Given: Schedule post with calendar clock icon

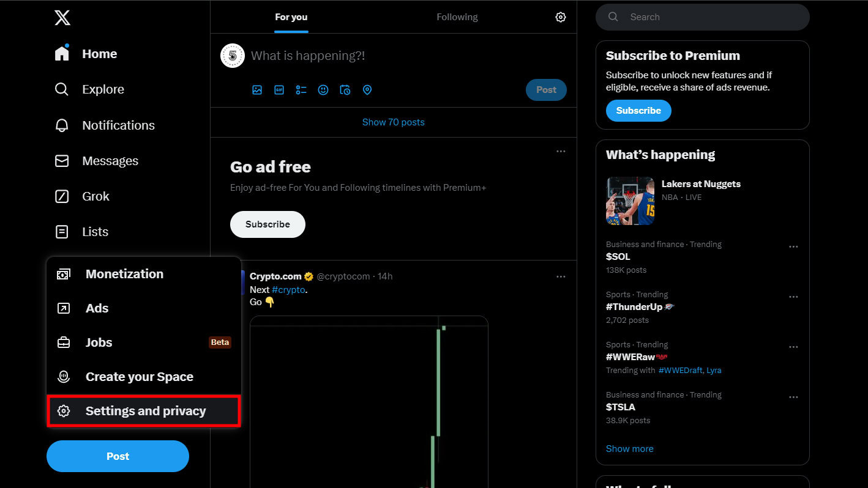Looking at the screenshot, I should click(x=345, y=90).
